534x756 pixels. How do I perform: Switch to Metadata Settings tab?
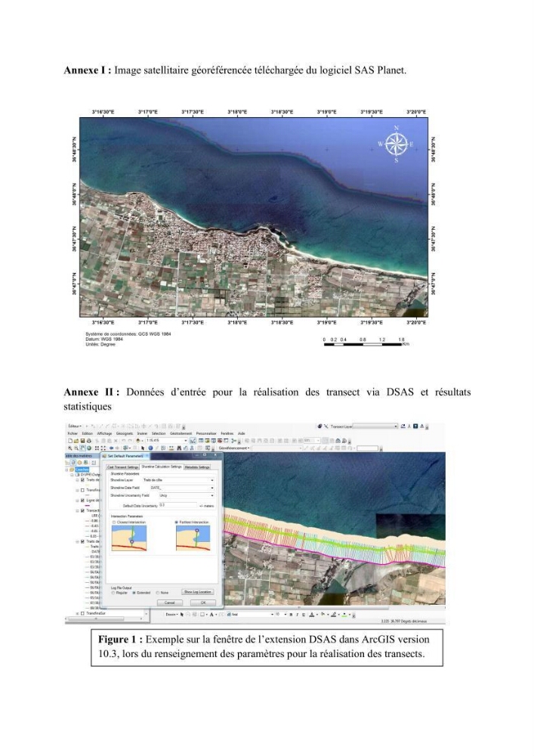click(x=197, y=467)
